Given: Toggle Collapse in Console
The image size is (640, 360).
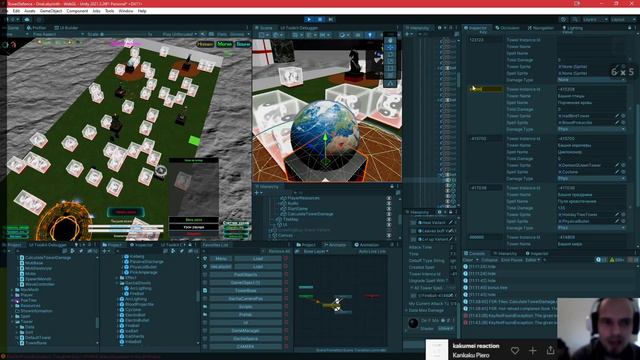Looking at the screenshot, I should coord(489,260).
